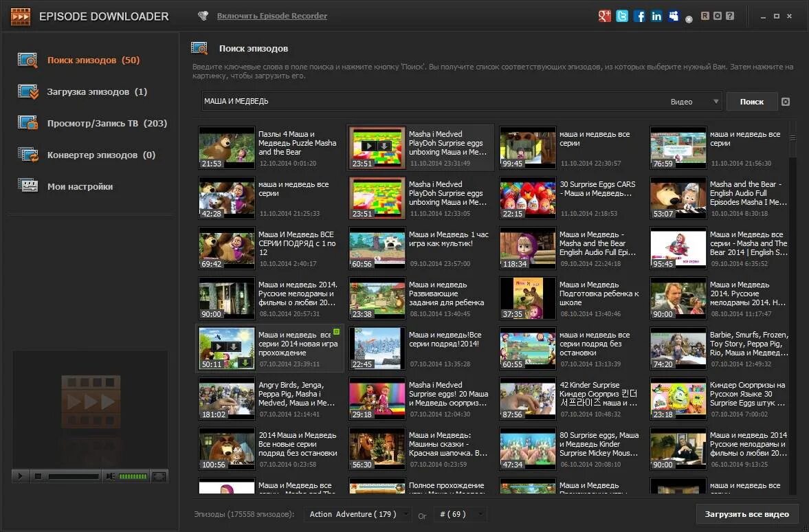Click the preview player seek bar
Screen dimensions: 809x532
click(74, 476)
